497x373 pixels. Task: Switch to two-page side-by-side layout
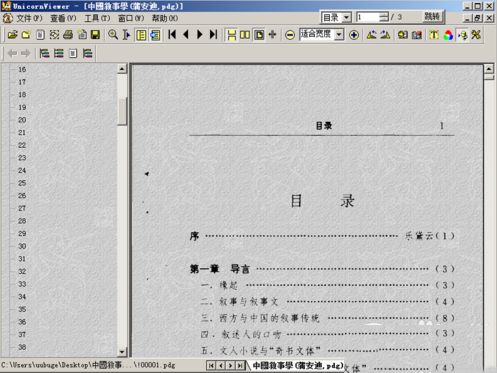click(245, 35)
